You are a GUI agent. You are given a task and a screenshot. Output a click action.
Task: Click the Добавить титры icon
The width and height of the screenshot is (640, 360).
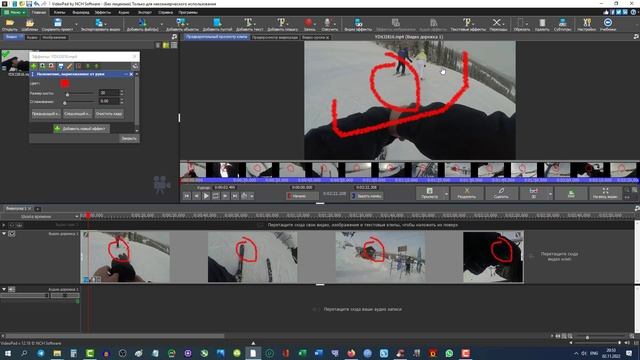pos(282,24)
